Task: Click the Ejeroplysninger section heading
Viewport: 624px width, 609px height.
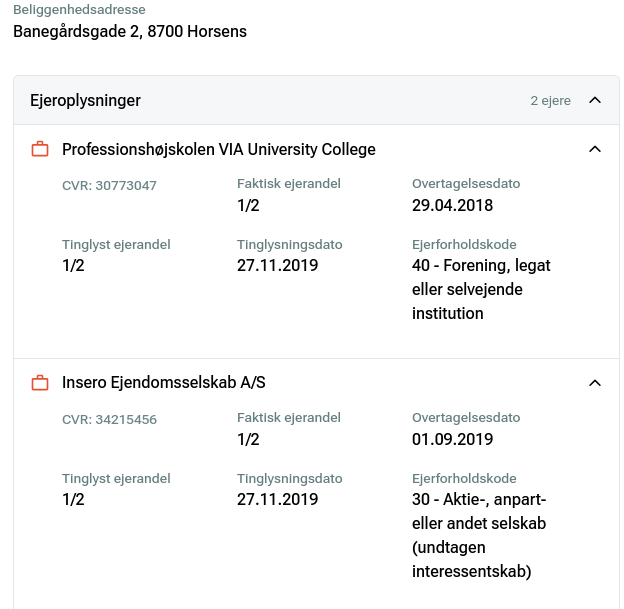Action: [85, 101]
